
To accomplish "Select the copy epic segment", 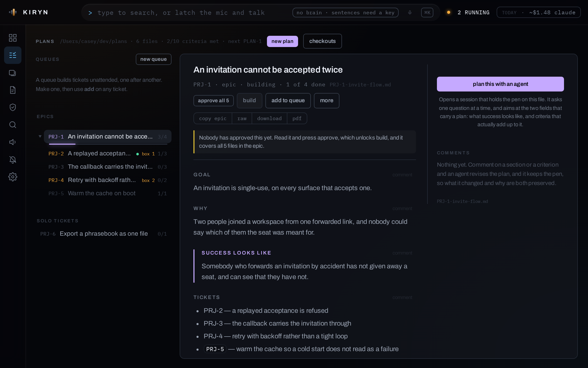I will click(213, 118).
